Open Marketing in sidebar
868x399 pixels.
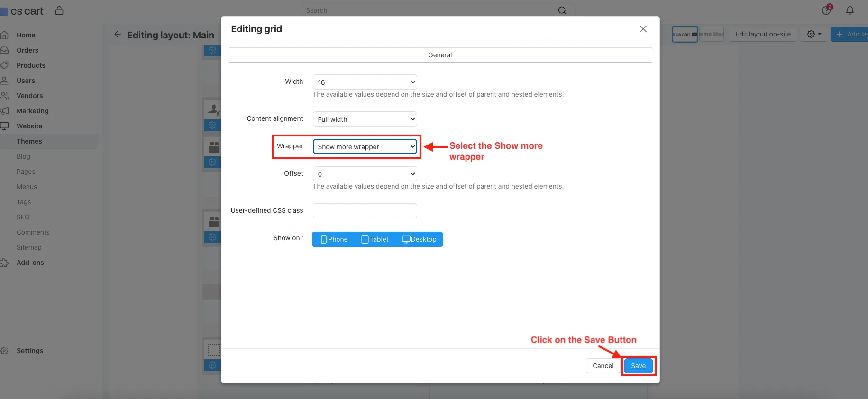(x=32, y=111)
